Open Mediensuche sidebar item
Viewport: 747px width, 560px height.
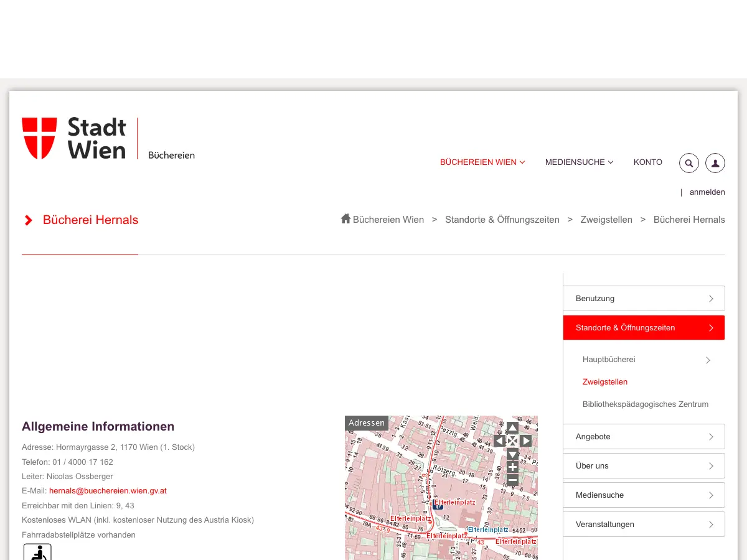644,495
